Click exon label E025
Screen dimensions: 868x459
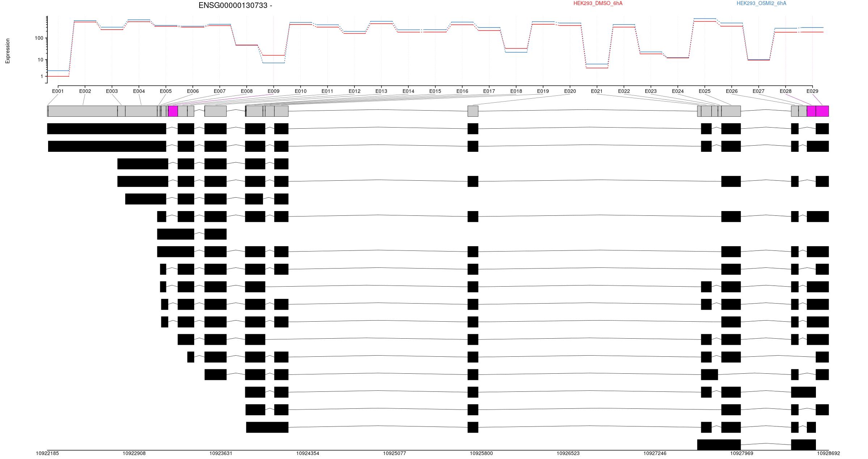[705, 91]
